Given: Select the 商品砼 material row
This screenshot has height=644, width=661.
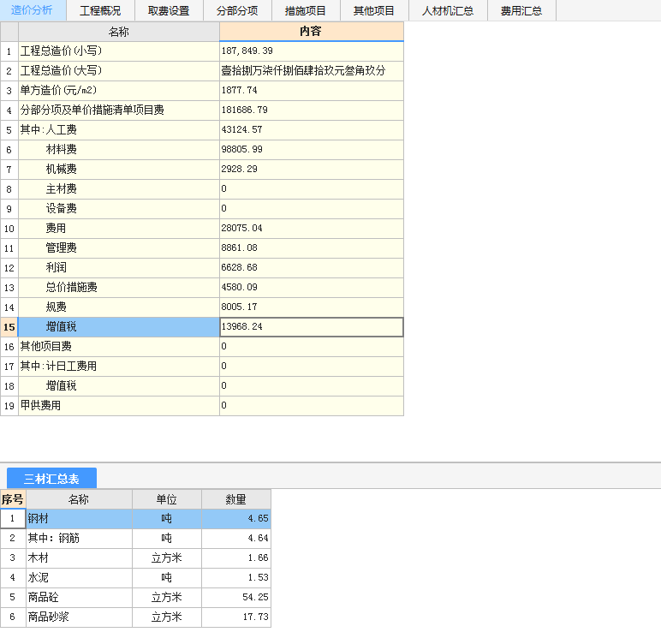Looking at the screenshot, I should pos(79,597).
